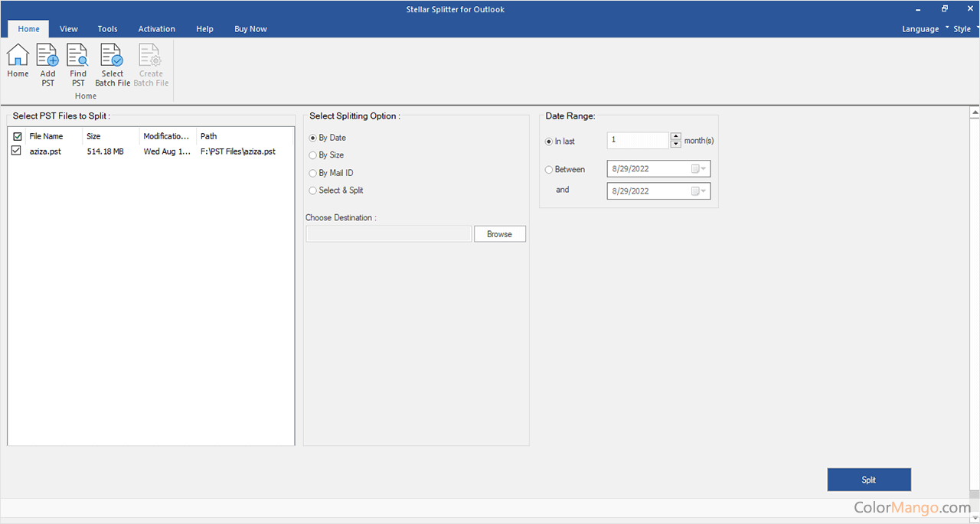980x524 pixels.
Task: Click the Choose Destination path field
Action: click(389, 234)
